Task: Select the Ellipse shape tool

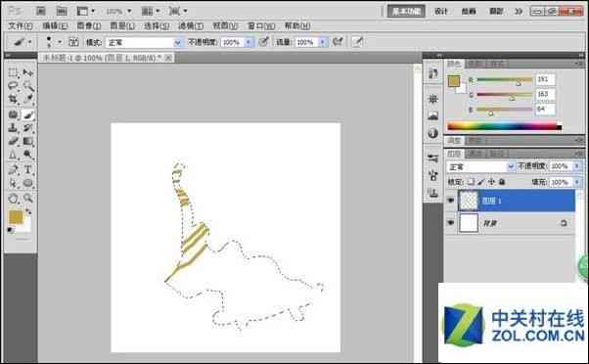Action: pyautogui.click(x=27, y=183)
